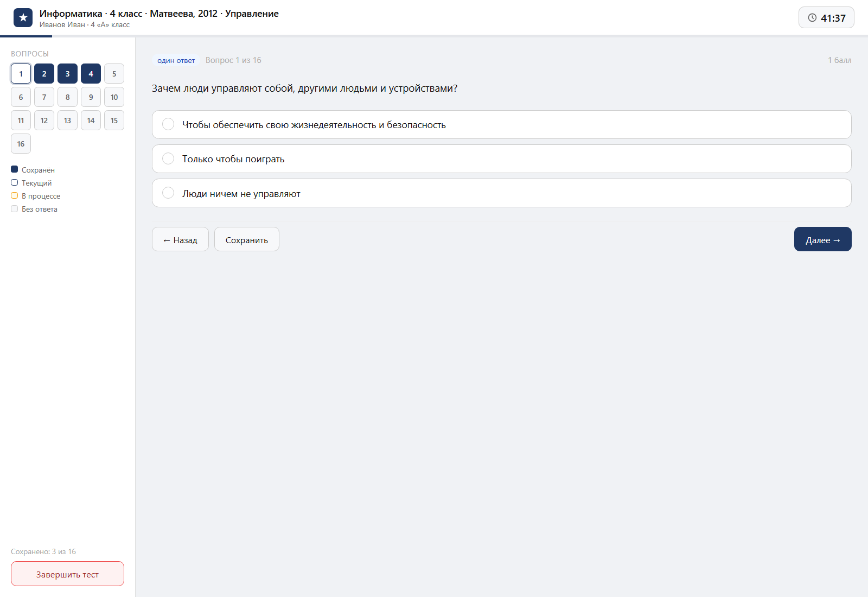The width and height of the screenshot is (868, 597).
Task: Jump to question 8
Action: pyautogui.click(x=67, y=97)
